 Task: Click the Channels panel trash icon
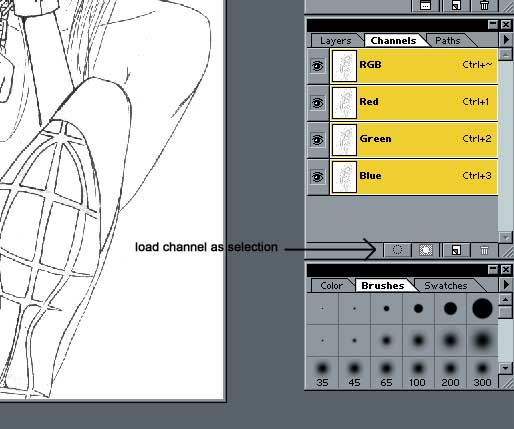coord(484,250)
